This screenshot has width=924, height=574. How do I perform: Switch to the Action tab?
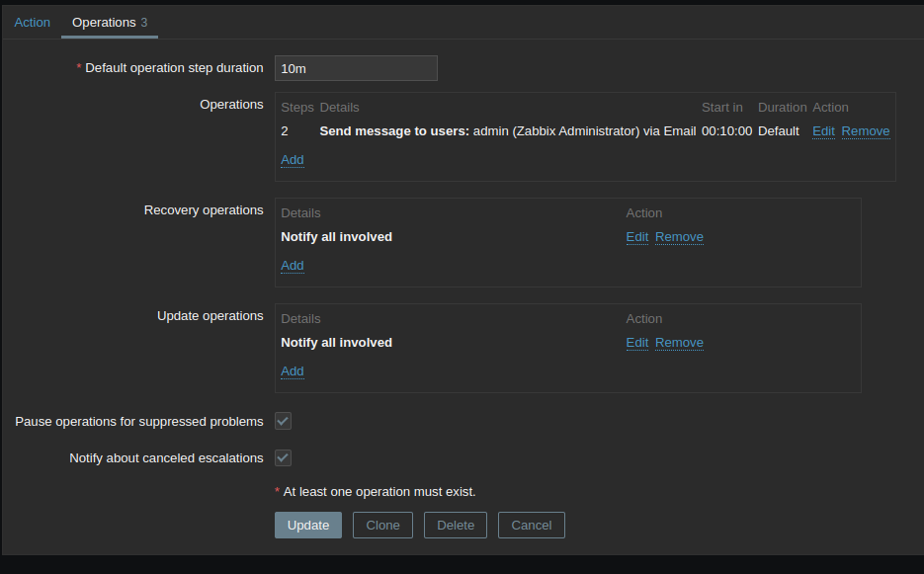click(x=32, y=22)
